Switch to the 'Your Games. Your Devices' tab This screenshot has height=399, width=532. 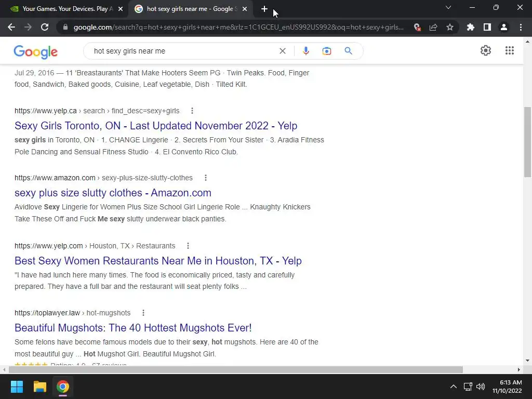tap(67, 9)
